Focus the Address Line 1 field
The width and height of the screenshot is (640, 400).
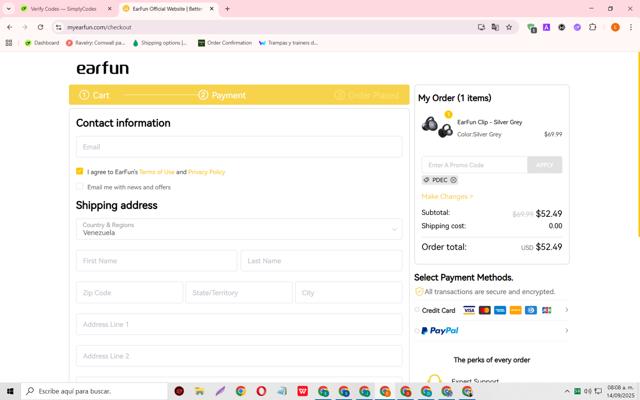click(x=239, y=324)
